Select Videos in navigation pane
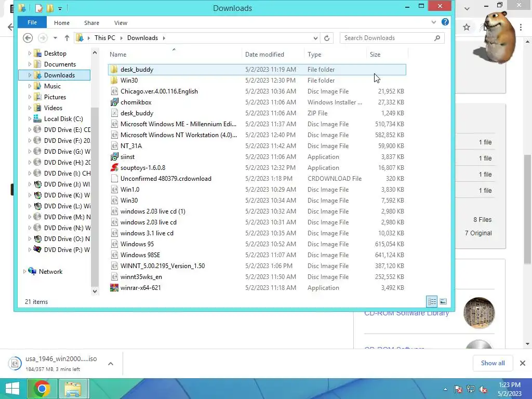Screen dimensions: 532x399 [x=53, y=108]
